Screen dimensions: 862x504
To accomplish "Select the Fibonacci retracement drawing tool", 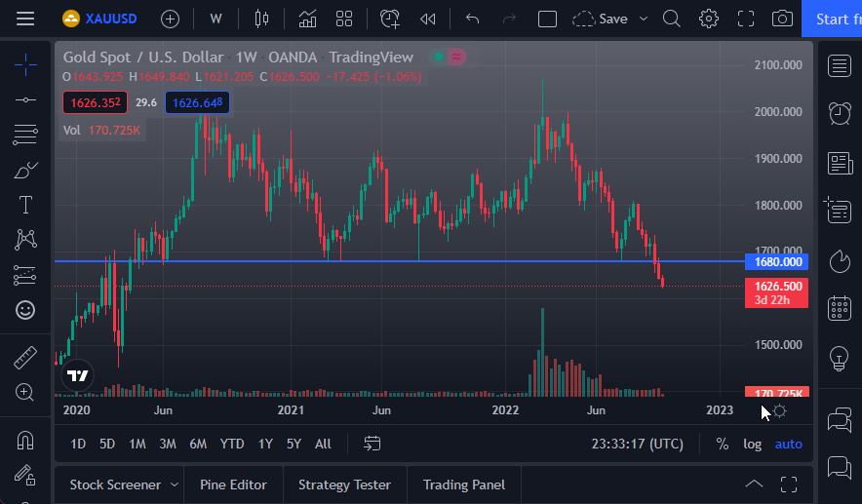I will (25, 135).
